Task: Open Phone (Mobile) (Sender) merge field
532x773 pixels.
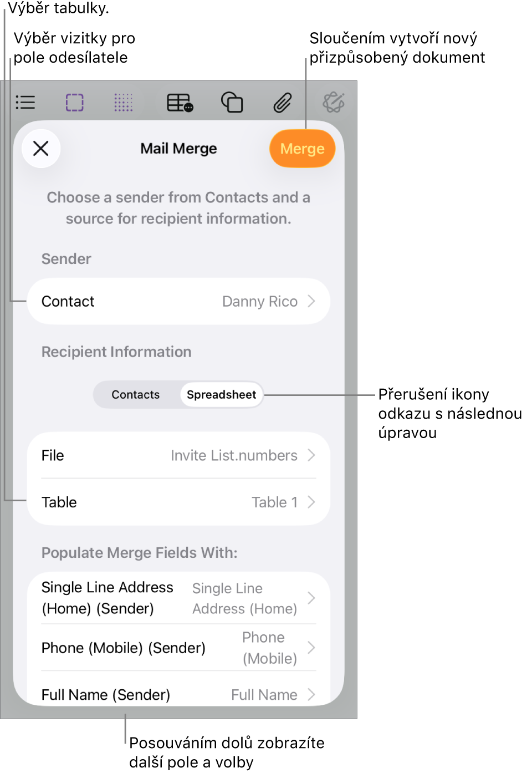Action: (178, 648)
